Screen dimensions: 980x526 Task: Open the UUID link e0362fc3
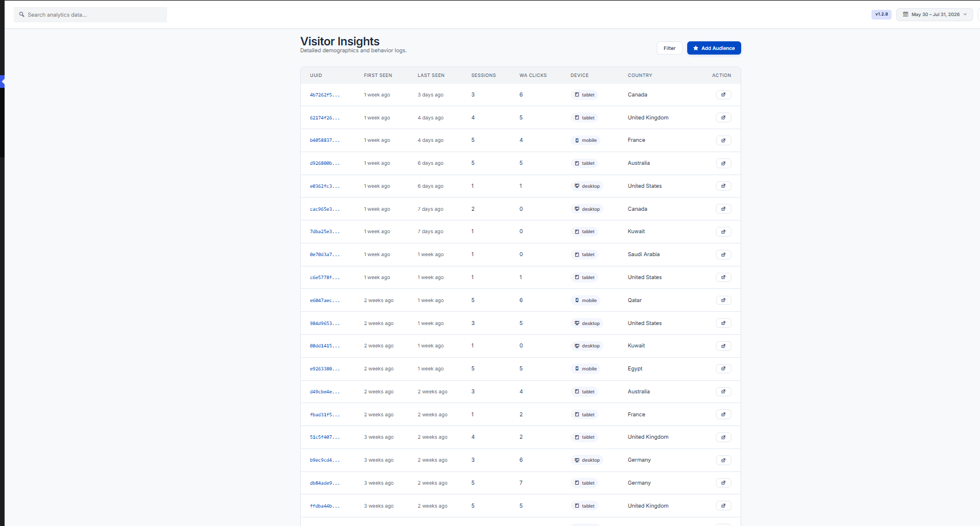click(325, 186)
